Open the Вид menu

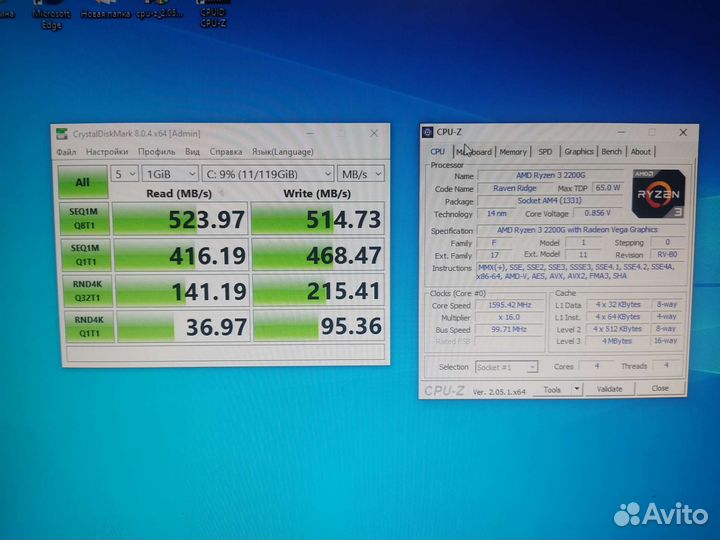pos(192,152)
